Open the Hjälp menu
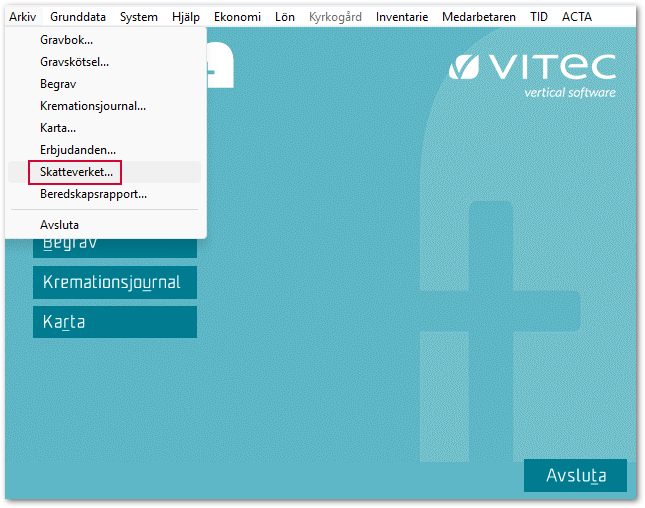645x508 pixels. point(186,17)
